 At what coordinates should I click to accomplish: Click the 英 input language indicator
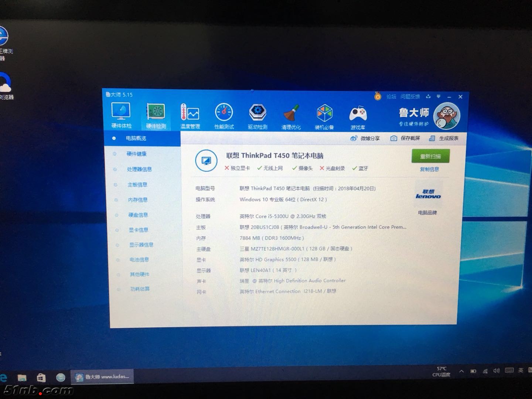pyautogui.click(x=521, y=370)
